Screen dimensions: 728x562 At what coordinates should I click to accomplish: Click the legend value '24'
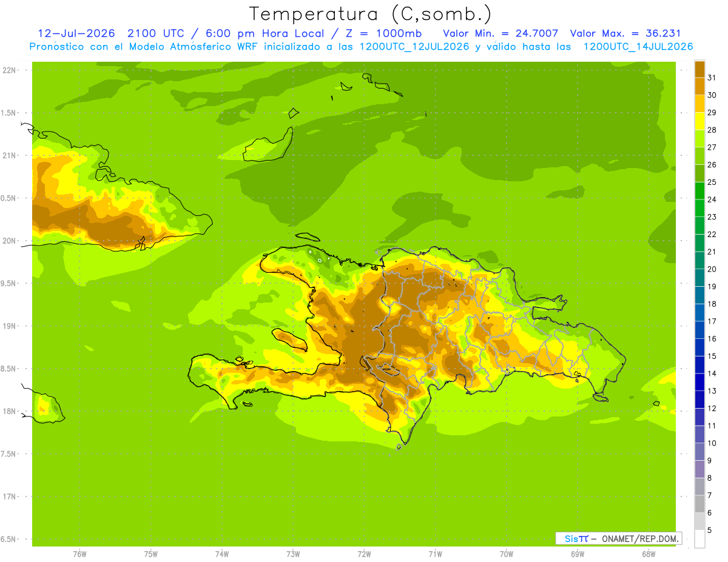[x=712, y=199]
